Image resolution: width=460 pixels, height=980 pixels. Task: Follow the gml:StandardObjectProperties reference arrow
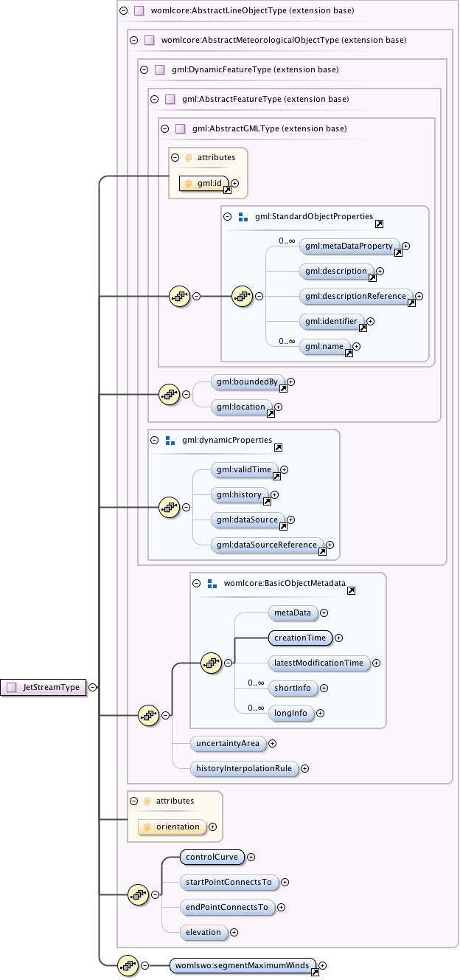coord(379,223)
